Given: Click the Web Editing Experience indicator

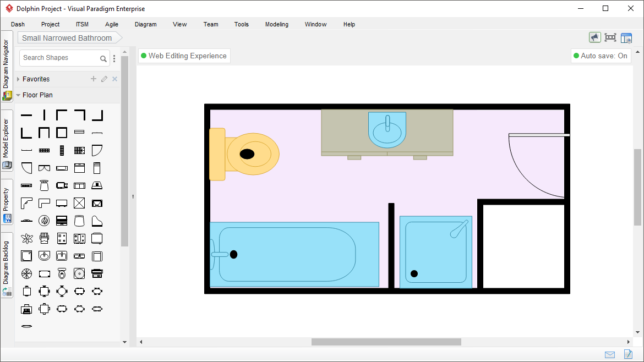Looking at the screenshot, I should pos(184,56).
